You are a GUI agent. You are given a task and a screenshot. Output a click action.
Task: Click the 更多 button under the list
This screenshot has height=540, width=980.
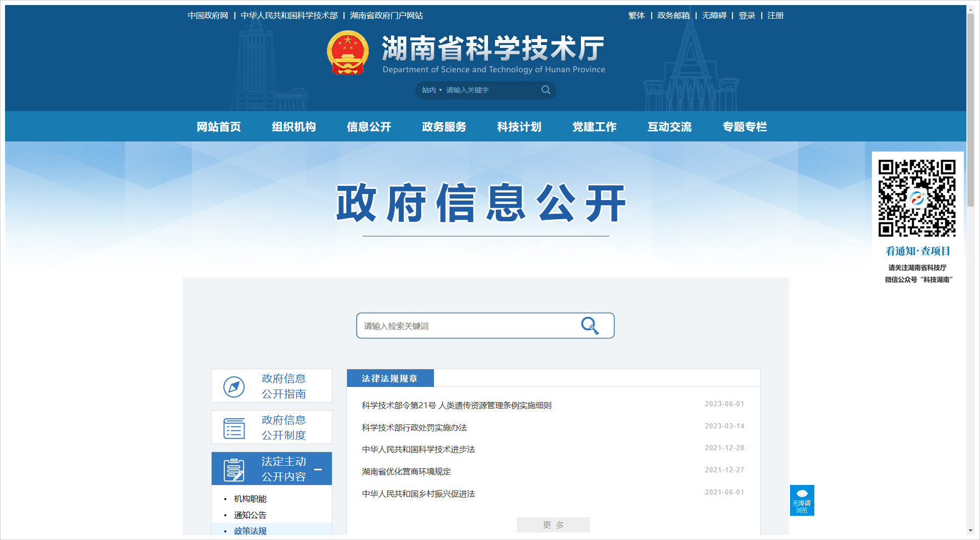[553, 525]
